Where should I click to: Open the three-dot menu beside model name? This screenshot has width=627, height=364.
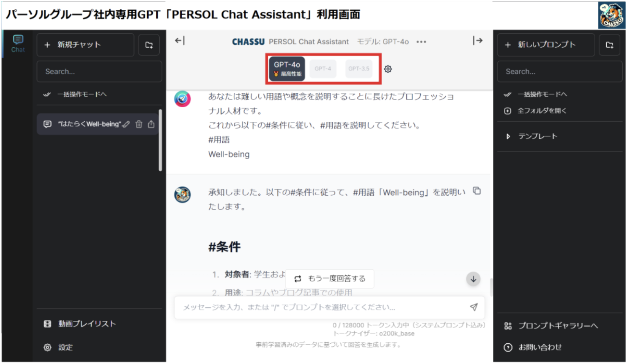click(x=421, y=42)
